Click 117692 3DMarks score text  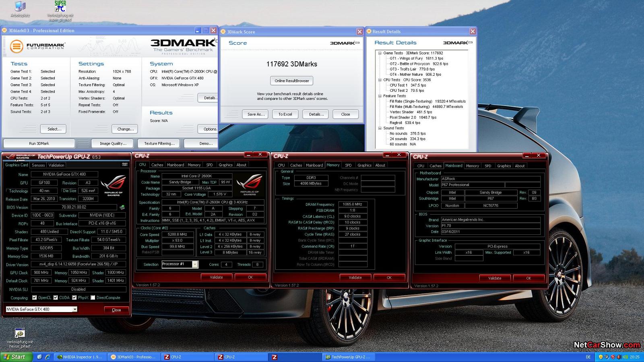coord(292,64)
